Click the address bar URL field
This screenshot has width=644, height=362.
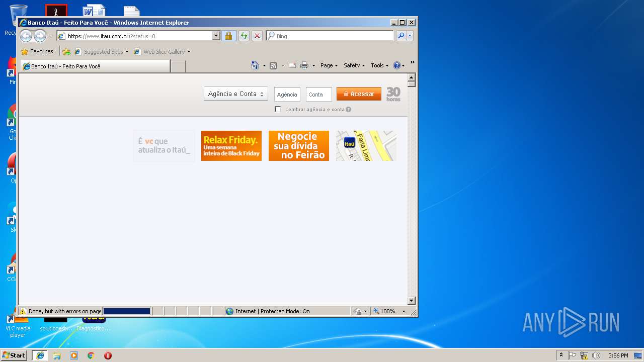139,36
